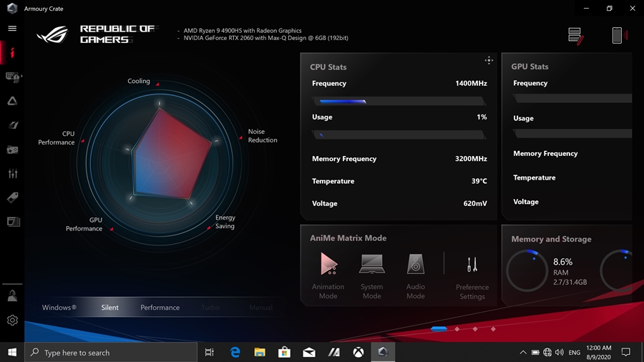Open the Windows Start menu

tap(12, 352)
